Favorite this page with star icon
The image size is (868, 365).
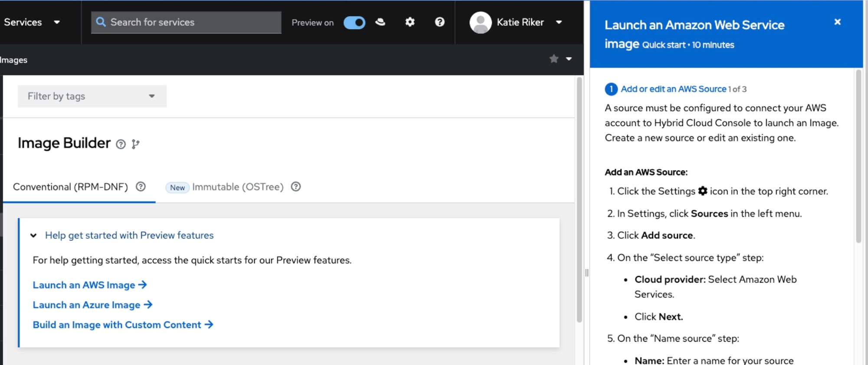[x=554, y=59]
